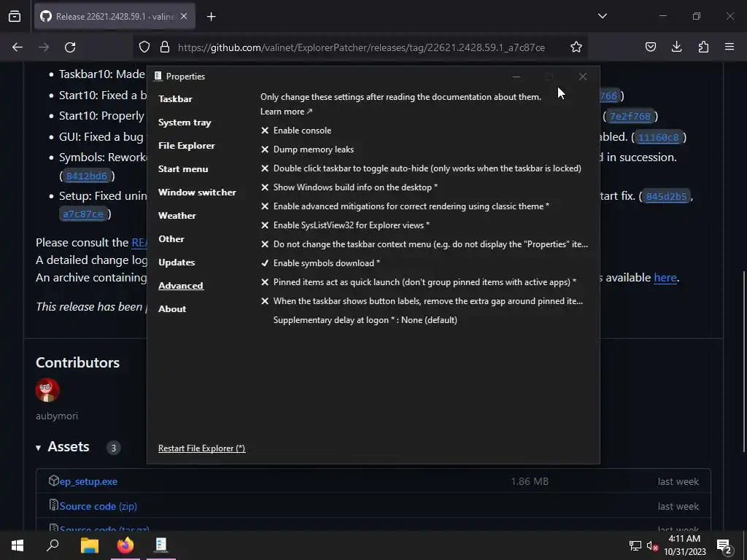Download Source code (zip)
This screenshot has width=747, height=560.
98,506
